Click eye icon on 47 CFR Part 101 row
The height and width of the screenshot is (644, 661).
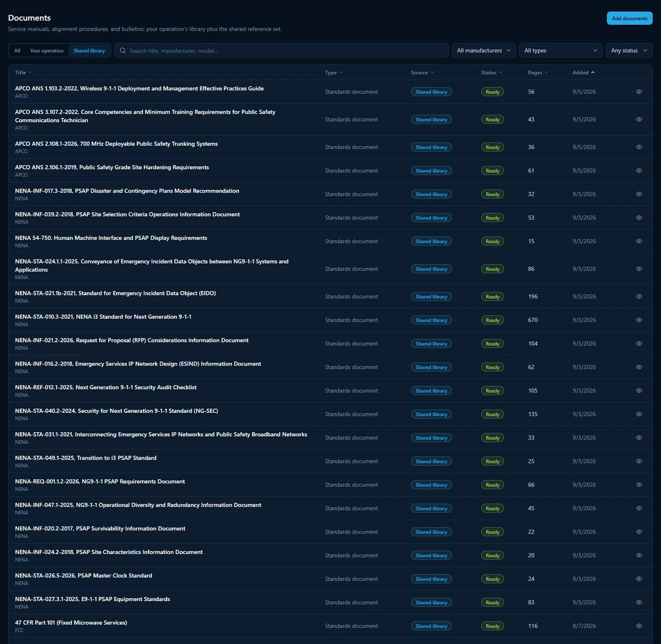tap(639, 626)
